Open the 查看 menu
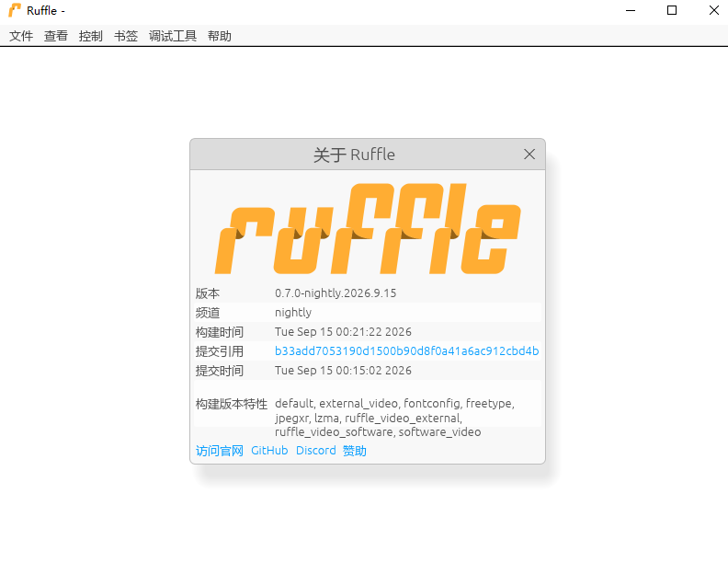Viewport: 728px width, 574px height. coord(56,36)
